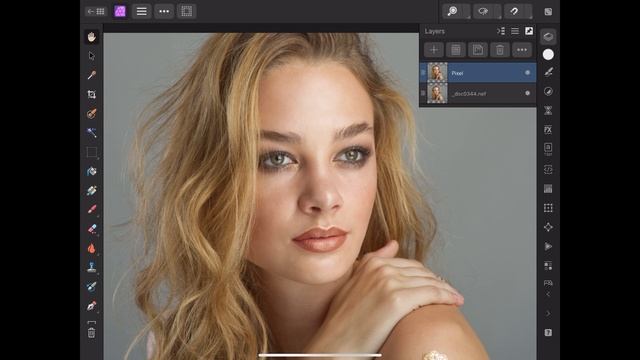The image size is (640, 360).
Task: Open the Photo Persona icon
Action: [x=120, y=11]
